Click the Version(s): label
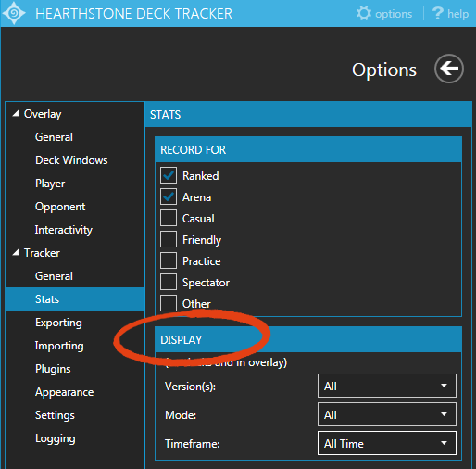476x469 pixels. (x=190, y=387)
